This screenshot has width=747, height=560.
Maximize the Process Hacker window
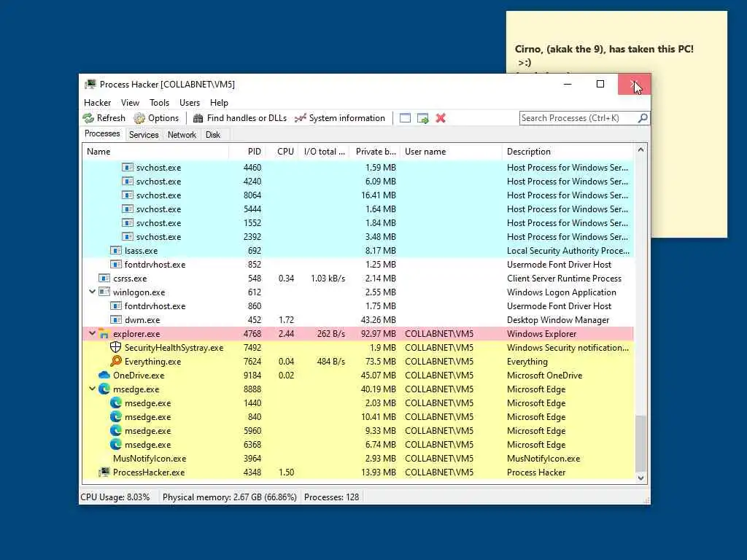click(600, 85)
